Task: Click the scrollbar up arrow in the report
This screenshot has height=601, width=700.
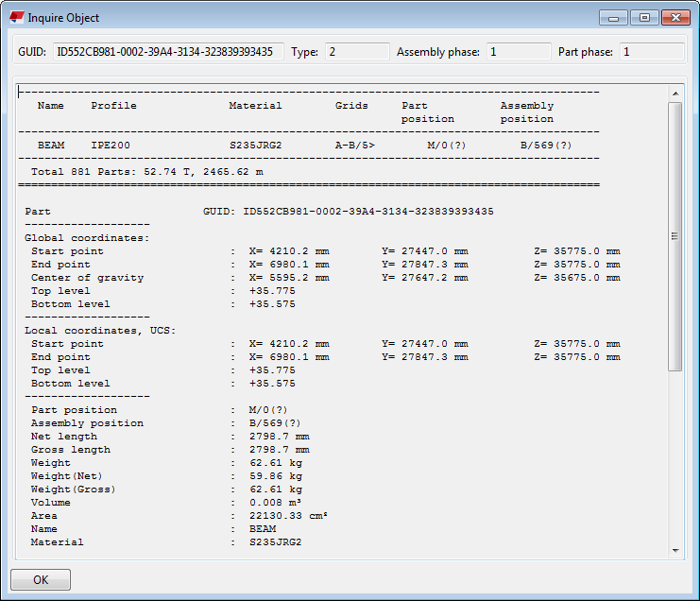Action: tap(674, 94)
